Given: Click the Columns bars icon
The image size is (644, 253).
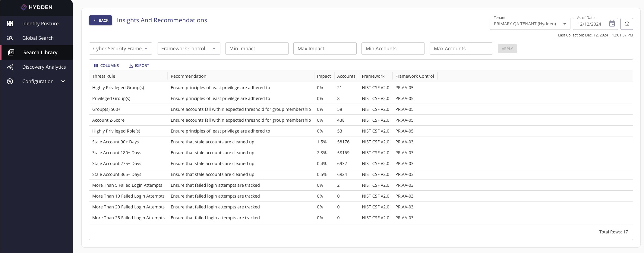Looking at the screenshot, I should click(96, 66).
